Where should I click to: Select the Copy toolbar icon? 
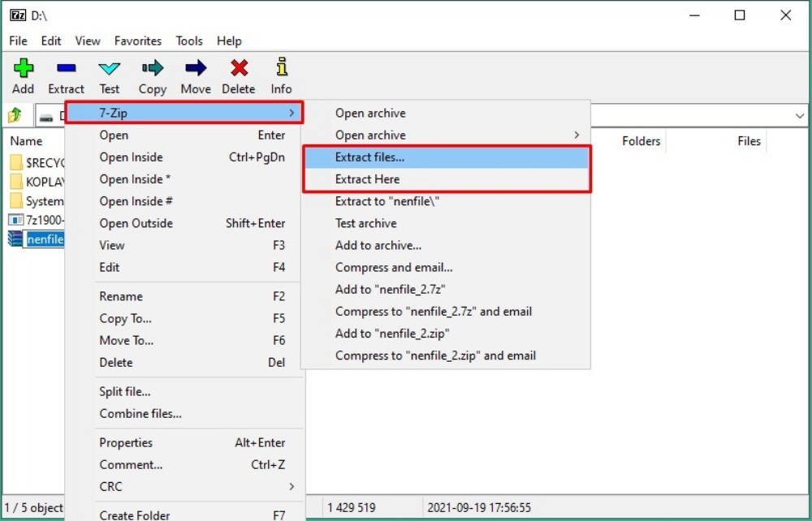pos(152,69)
